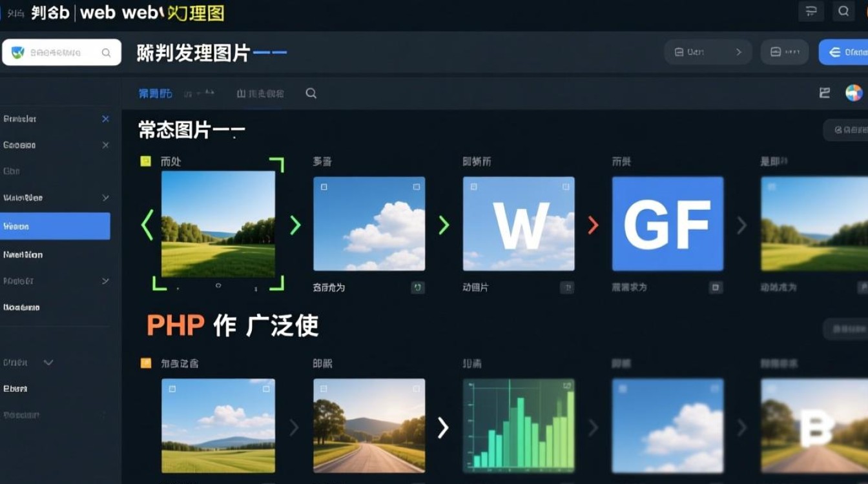Click the small frame icon on the cloud thumbnail corner

pyautogui.click(x=322, y=187)
